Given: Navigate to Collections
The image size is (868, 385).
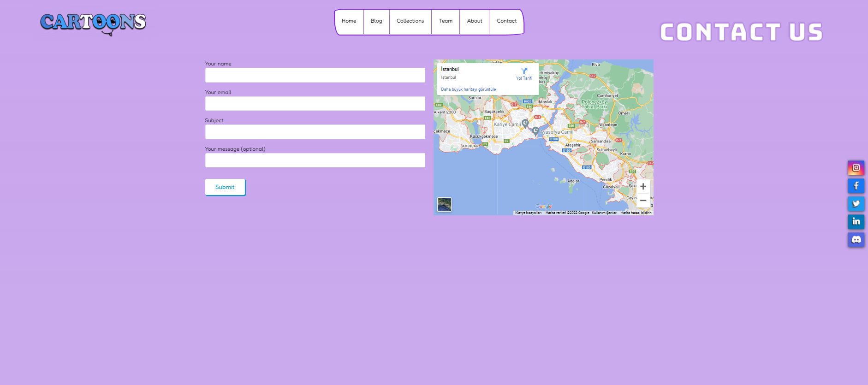Looking at the screenshot, I should pyautogui.click(x=410, y=21).
